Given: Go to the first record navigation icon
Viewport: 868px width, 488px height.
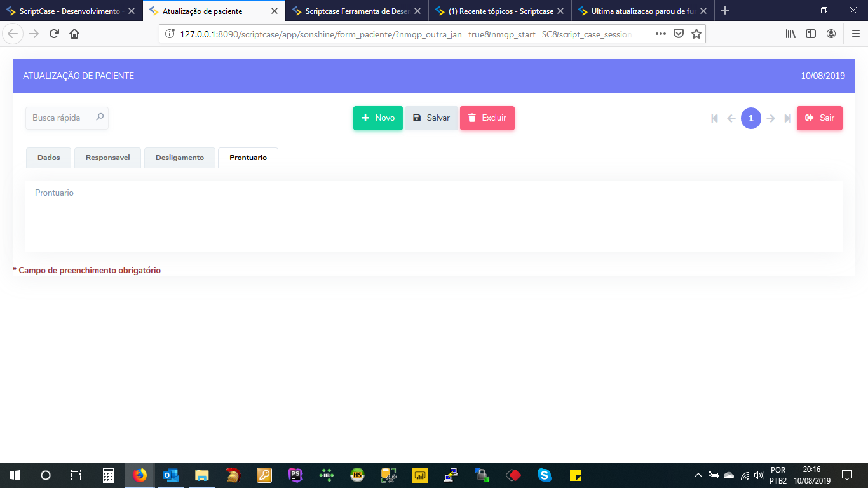Looking at the screenshot, I should coord(715,118).
